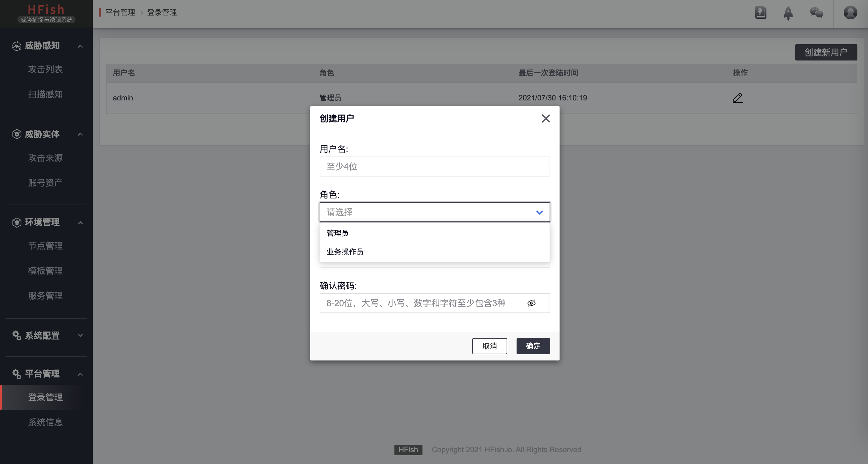Collapse the 平台管理 sidebar section
The height and width of the screenshot is (464, 868).
(x=80, y=374)
